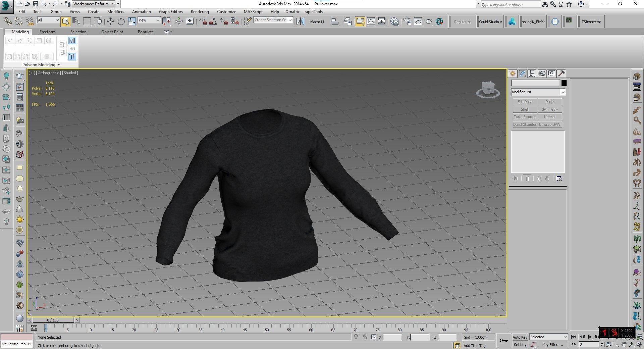
Task: Open the Material Editor
Action: coord(394,21)
